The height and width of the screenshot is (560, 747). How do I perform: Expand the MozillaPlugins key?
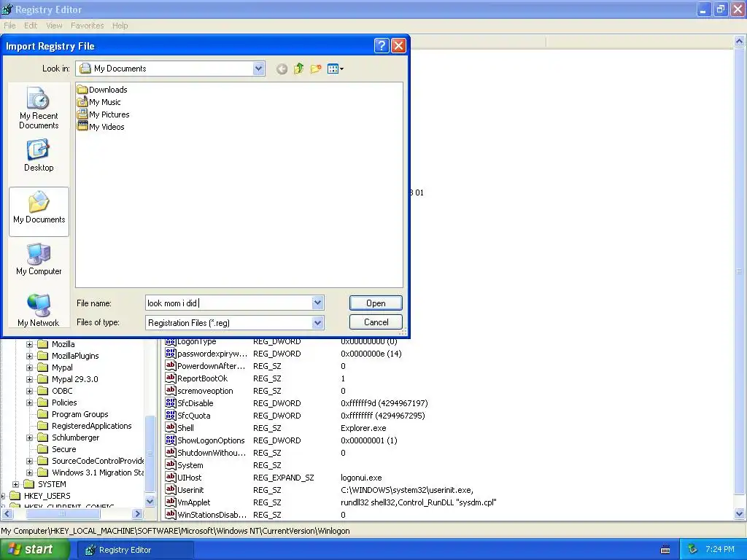(29, 356)
